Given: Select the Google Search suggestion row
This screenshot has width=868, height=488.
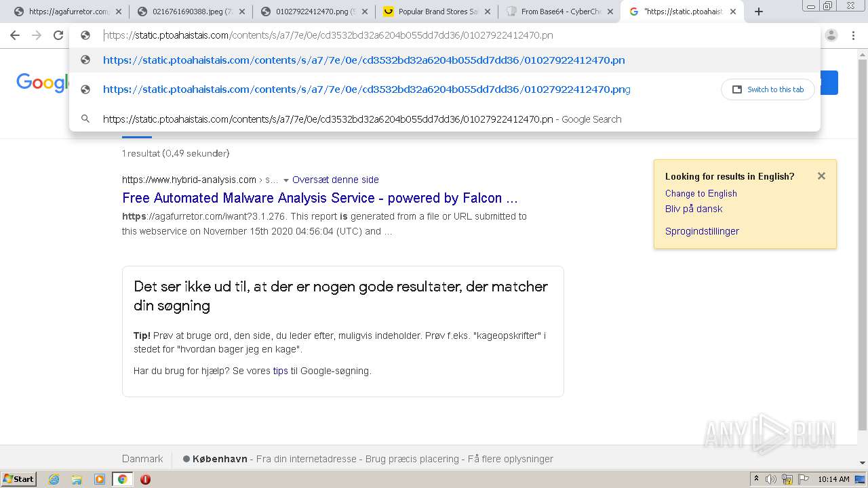Looking at the screenshot, I should tap(445, 119).
